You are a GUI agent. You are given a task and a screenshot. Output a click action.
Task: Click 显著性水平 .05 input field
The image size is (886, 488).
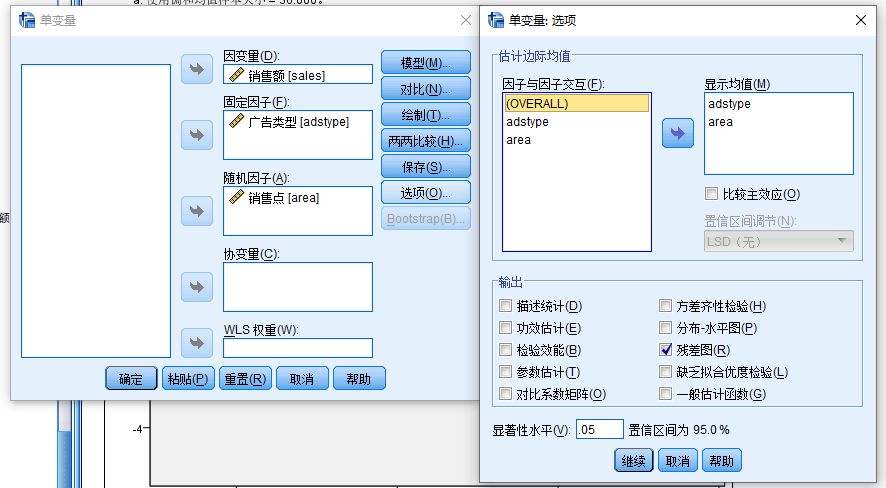600,430
